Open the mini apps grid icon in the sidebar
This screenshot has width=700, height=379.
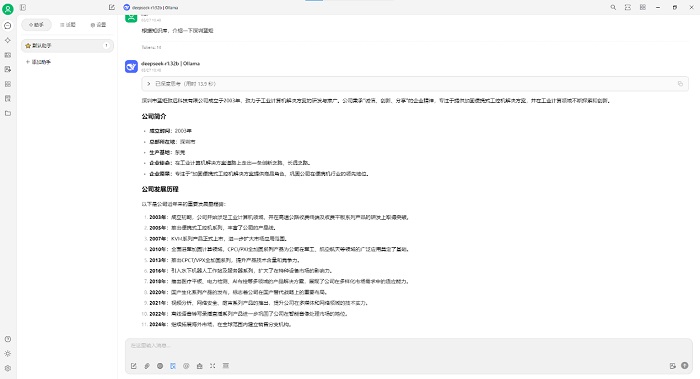coord(8,84)
